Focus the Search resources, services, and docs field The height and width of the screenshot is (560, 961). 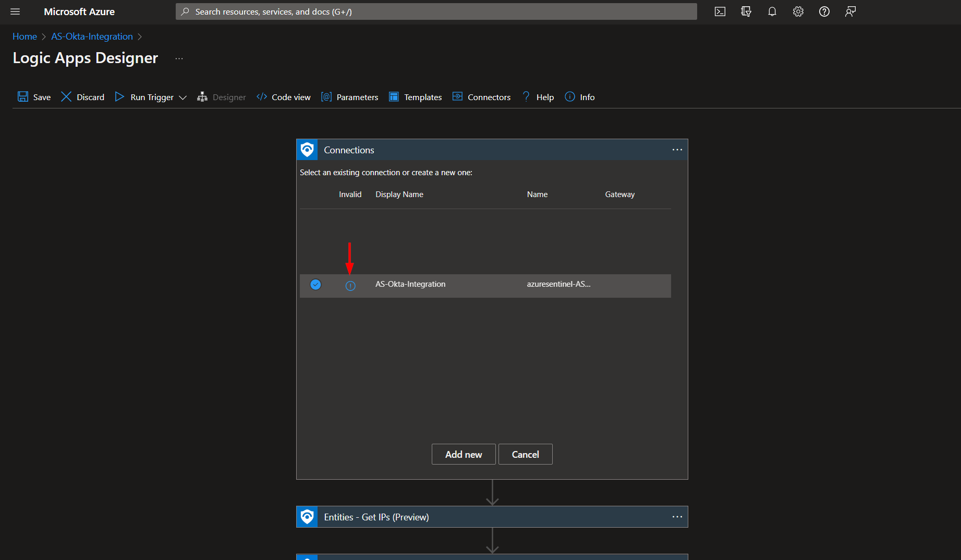point(436,11)
